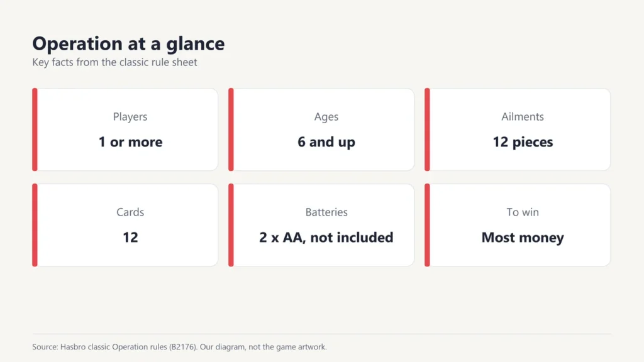Screen dimensions: 644x362
Task: Click the Players card
Action: pyautogui.click(x=125, y=129)
